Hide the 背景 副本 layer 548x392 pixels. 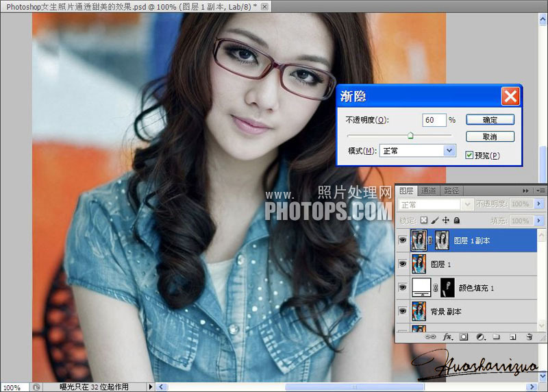click(x=403, y=311)
